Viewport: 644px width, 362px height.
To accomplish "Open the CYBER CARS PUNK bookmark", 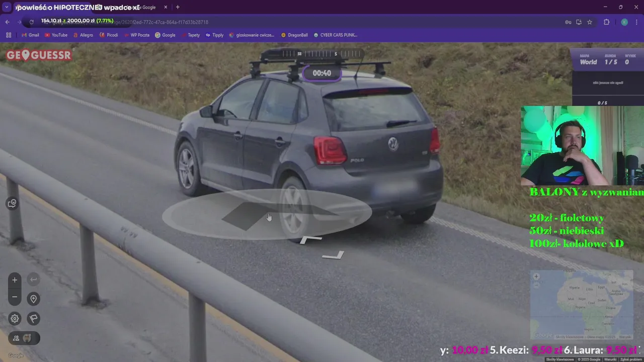I will click(335, 35).
